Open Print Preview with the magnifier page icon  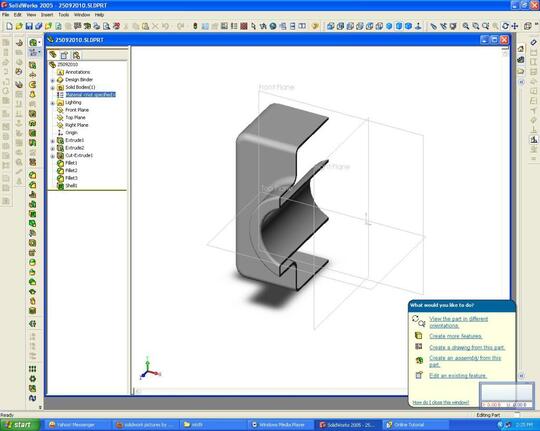coord(107,26)
